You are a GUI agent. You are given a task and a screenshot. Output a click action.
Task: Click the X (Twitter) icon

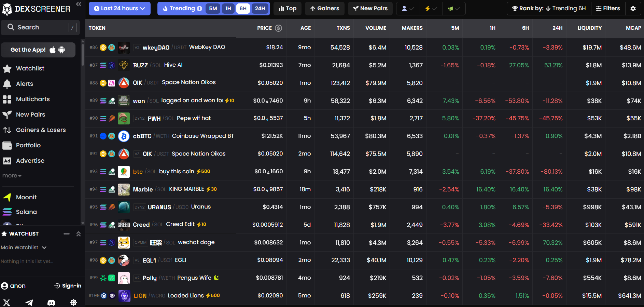point(7,303)
